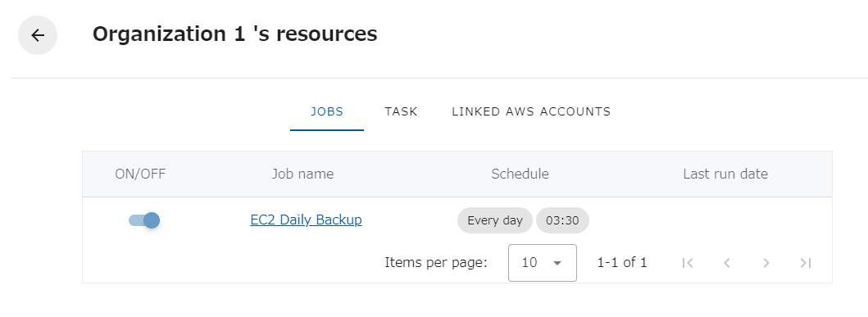Toggle EC2 Daily Backup job off
This screenshot has width=868, height=317.
click(x=144, y=220)
